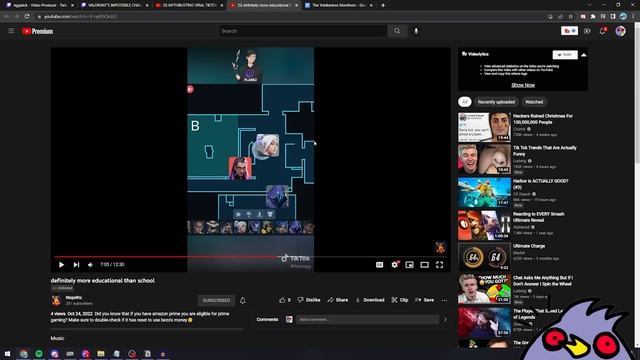This screenshot has width=640, height=360.
Task: Switch to miniplayer mode
Action: (409, 264)
